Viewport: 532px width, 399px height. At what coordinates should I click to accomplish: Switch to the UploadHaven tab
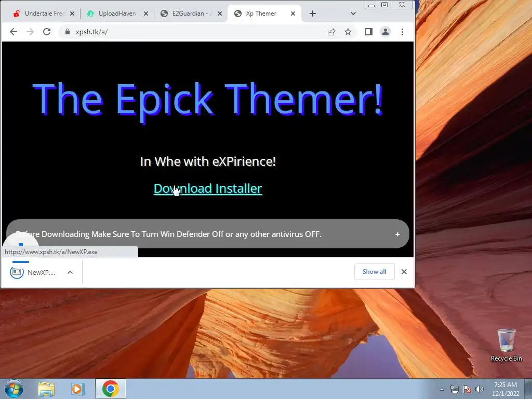117,14
